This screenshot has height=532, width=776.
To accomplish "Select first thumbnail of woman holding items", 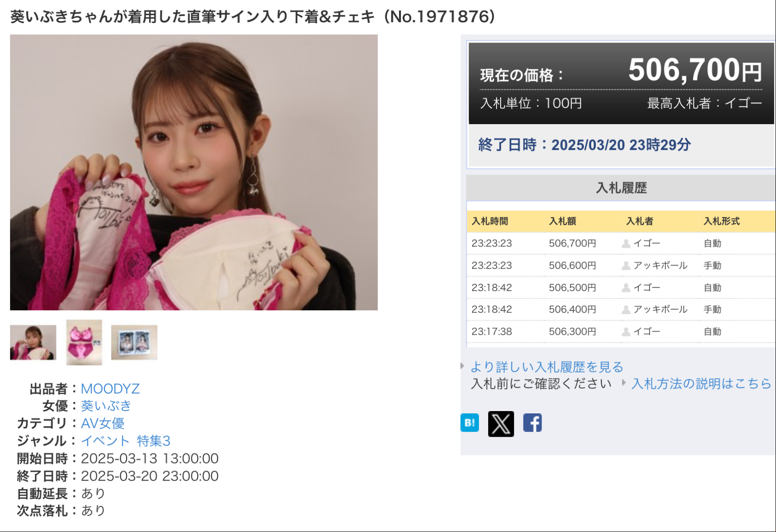I will point(33,342).
